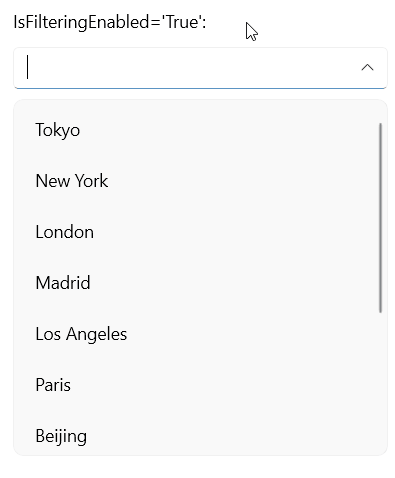
Task: Click the last visible city, Beijing
Action: (x=197, y=435)
